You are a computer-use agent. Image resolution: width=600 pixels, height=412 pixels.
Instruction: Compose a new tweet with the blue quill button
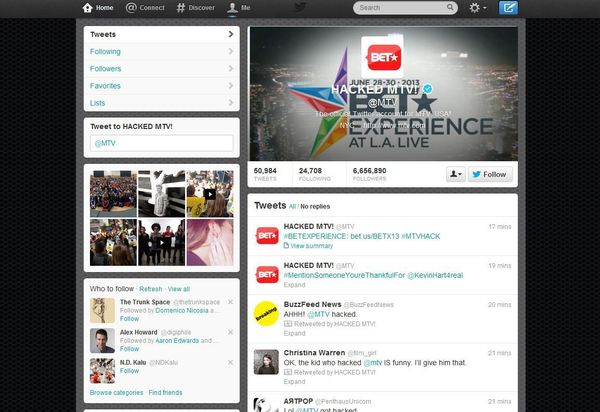point(508,8)
